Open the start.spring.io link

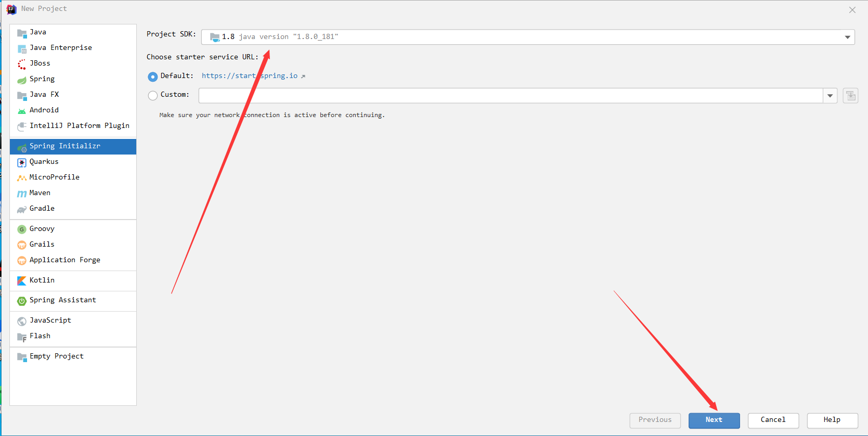coord(250,76)
